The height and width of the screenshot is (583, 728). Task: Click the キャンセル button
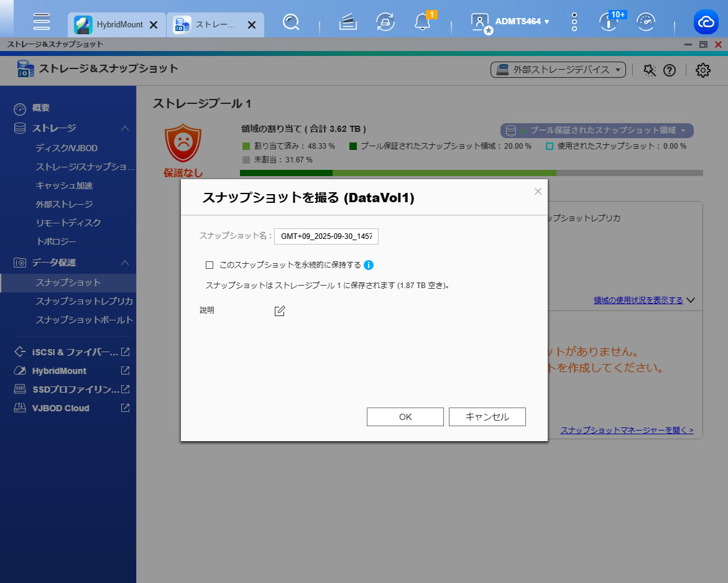click(487, 417)
